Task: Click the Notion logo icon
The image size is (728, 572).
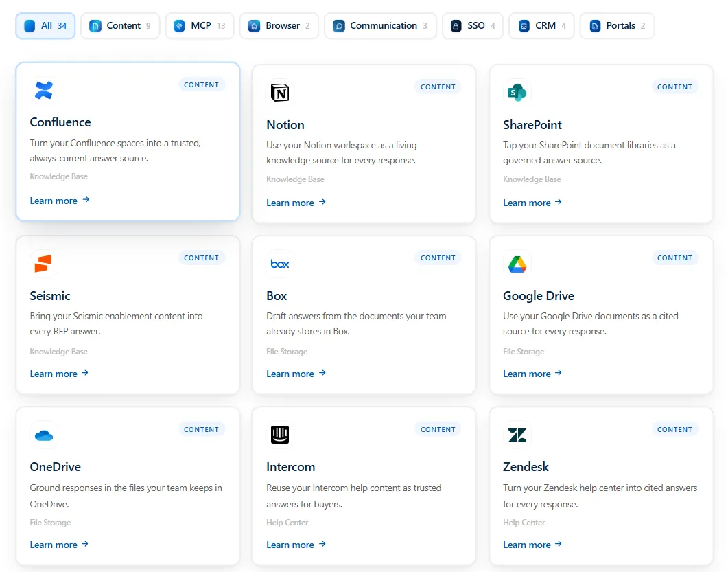Action: coord(280,93)
